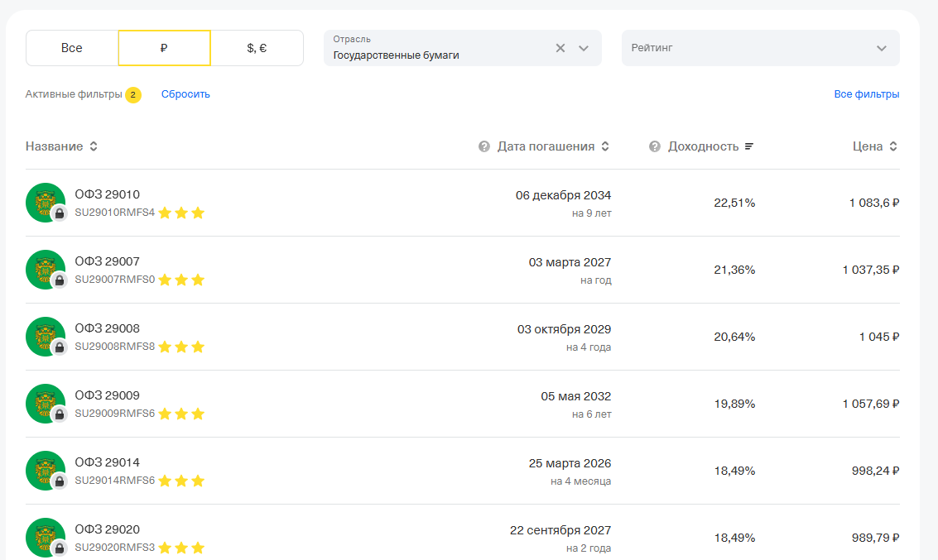Clear the Отрасль filter with X icon
This screenshot has height=560, width=938.
tap(560, 48)
